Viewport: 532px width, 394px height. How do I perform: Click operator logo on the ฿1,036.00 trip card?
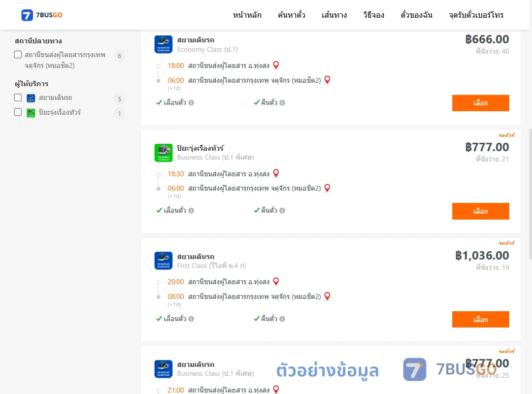(164, 261)
